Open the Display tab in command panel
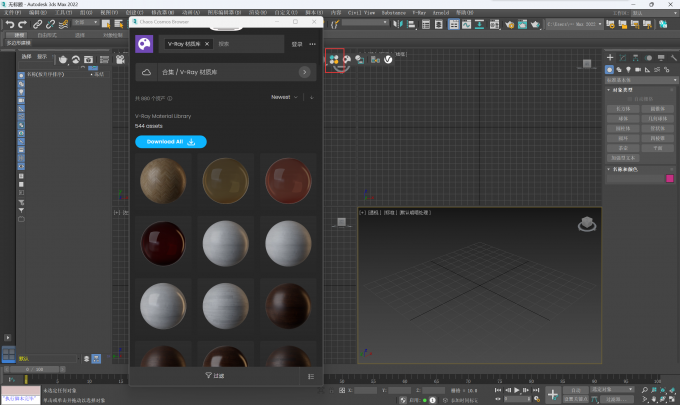Viewport: 680px width, 405px height. 661,58
